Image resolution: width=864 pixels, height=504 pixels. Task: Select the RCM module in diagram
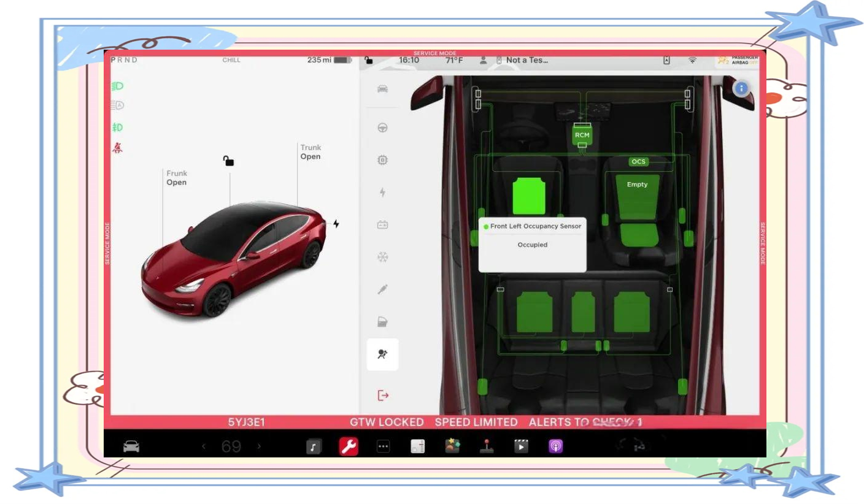582,135
